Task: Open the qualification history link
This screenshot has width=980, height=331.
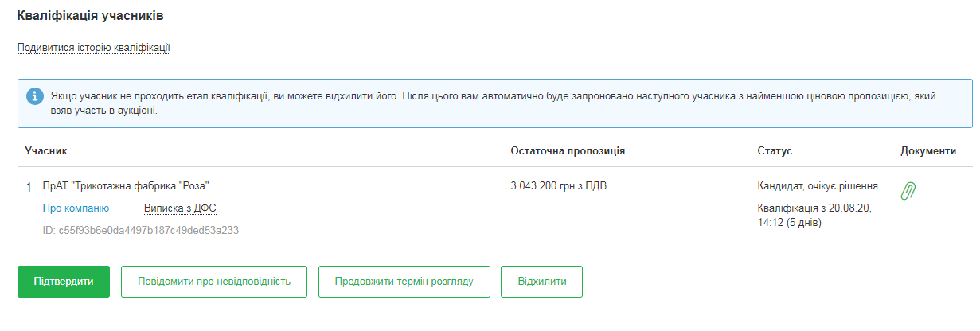Action: [x=94, y=48]
